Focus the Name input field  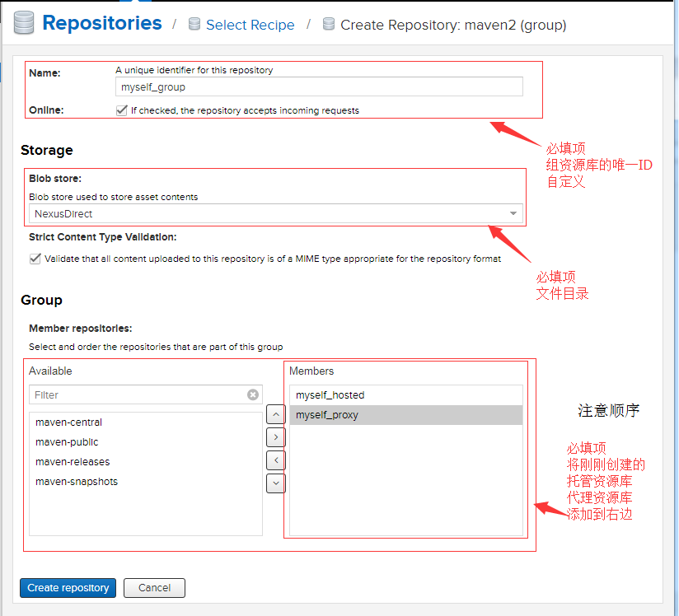coord(319,87)
